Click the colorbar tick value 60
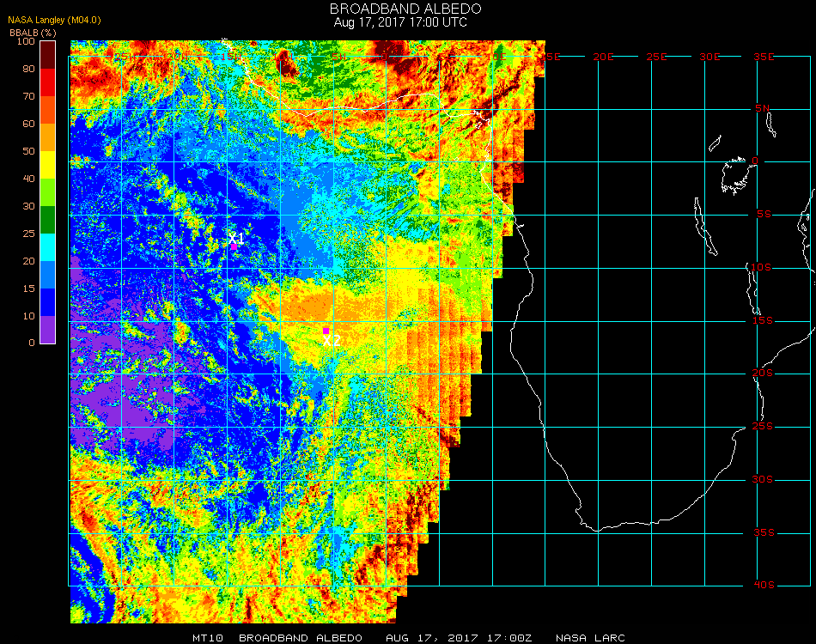Viewport: 816px width, 644px height. coord(28,124)
